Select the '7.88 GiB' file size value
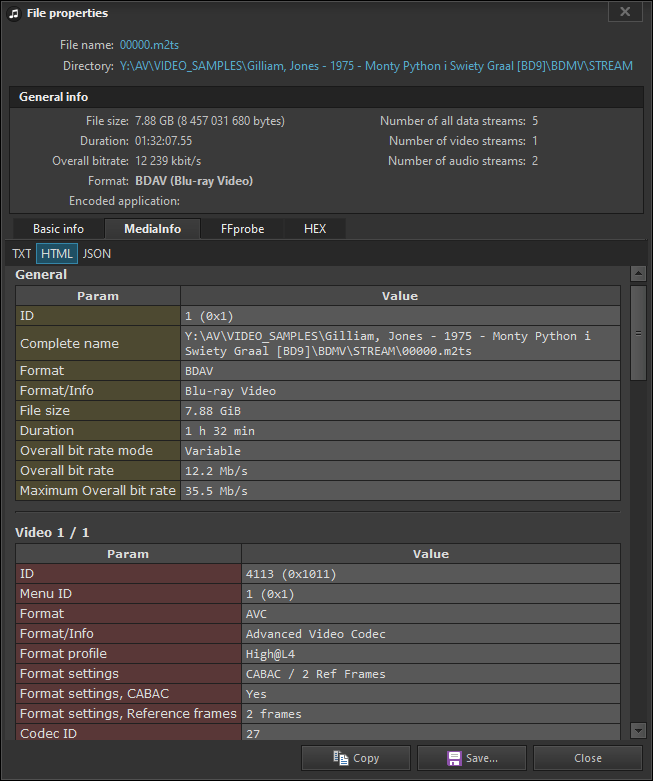653x781 pixels. (x=400, y=410)
